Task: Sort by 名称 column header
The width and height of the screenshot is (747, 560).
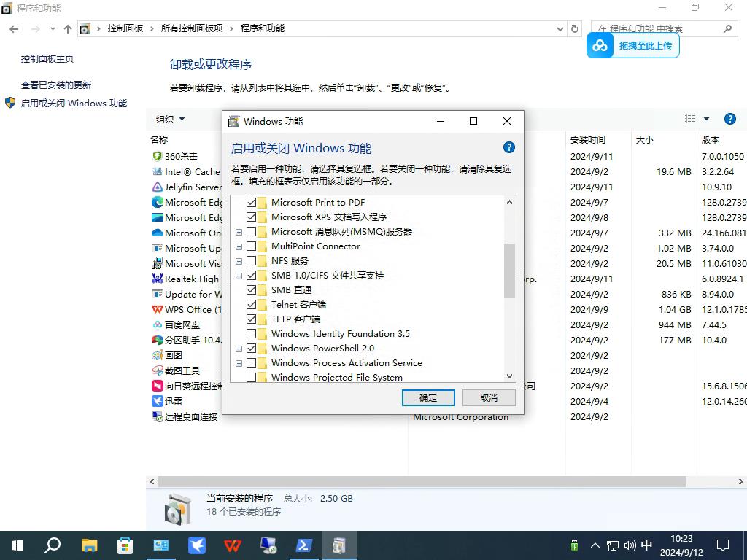Action: (158, 139)
